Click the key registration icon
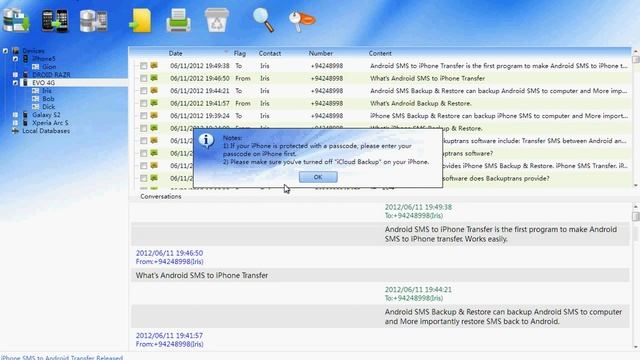 [x=302, y=20]
